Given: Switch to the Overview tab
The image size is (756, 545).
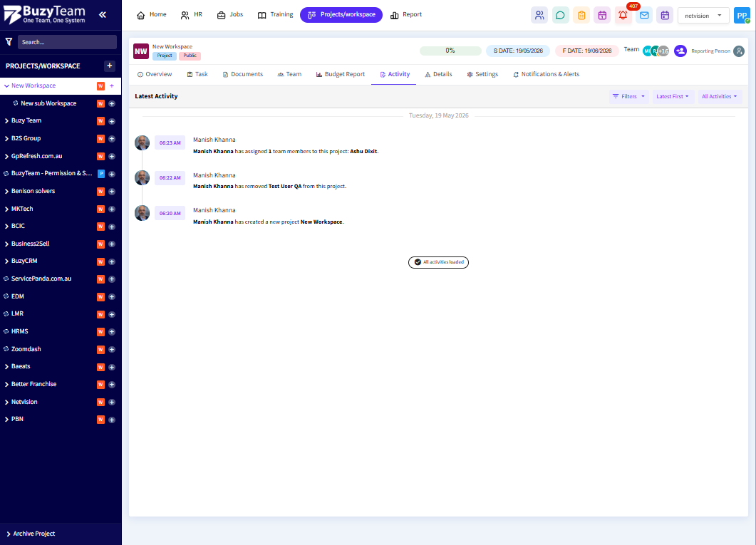Looking at the screenshot, I should (155, 74).
